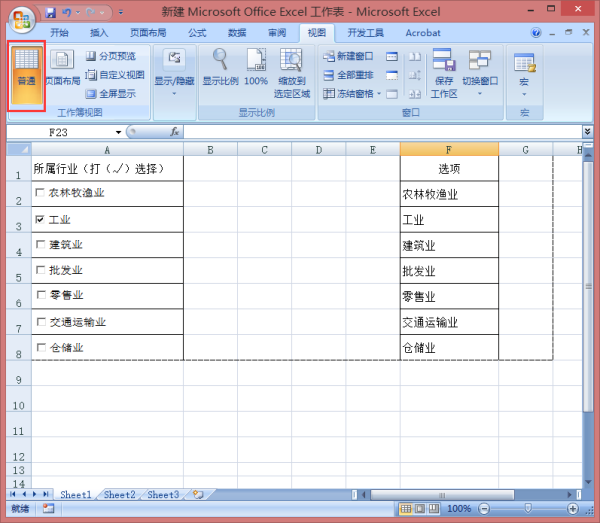Open the Insert (插入) tab
The image size is (600, 523).
99,33
